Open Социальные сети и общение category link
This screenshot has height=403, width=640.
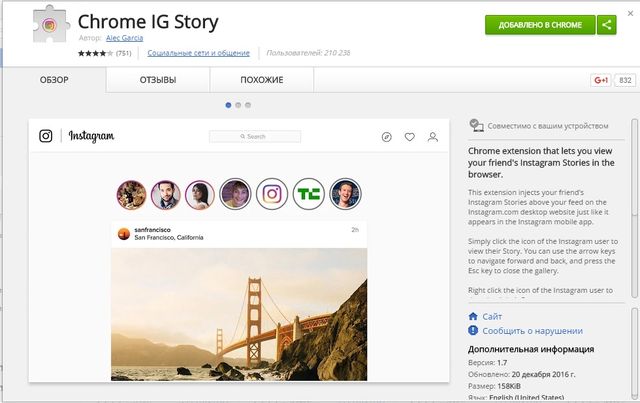(198, 53)
